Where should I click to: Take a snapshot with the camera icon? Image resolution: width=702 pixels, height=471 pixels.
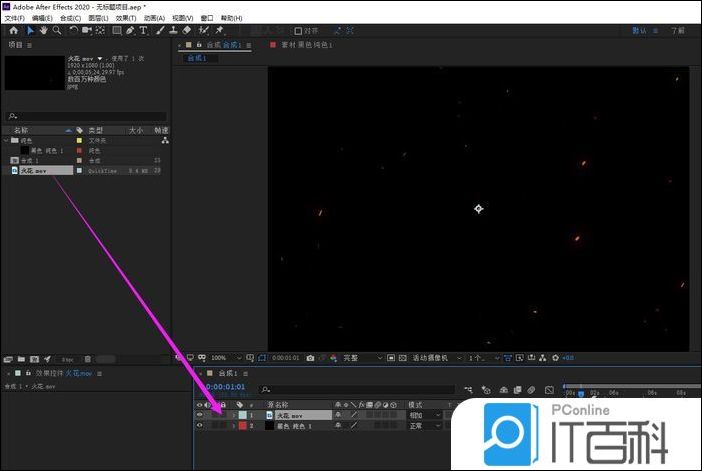tap(310, 358)
